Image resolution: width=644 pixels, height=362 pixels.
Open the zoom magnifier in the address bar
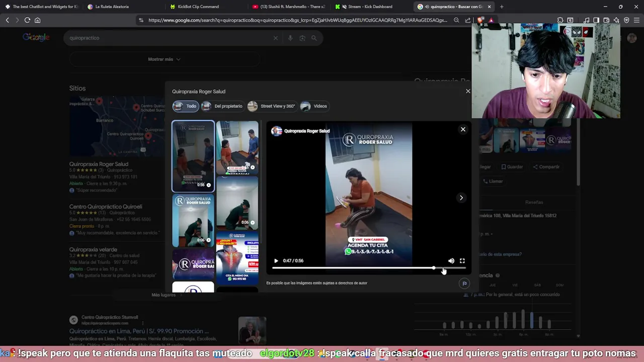[x=456, y=20]
